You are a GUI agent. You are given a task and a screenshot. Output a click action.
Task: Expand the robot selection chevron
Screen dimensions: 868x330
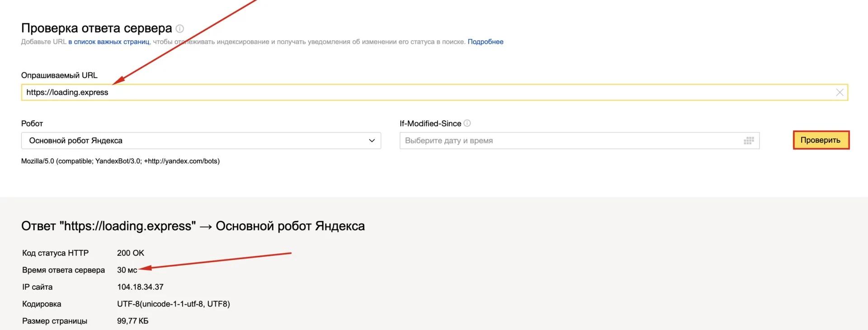[x=372, y=141]
